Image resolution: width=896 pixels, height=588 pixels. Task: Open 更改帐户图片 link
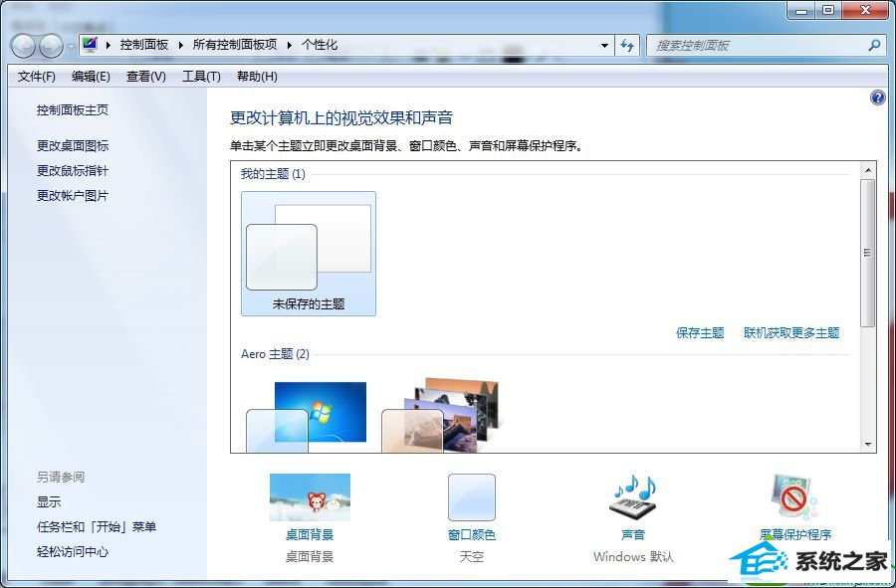73,196
